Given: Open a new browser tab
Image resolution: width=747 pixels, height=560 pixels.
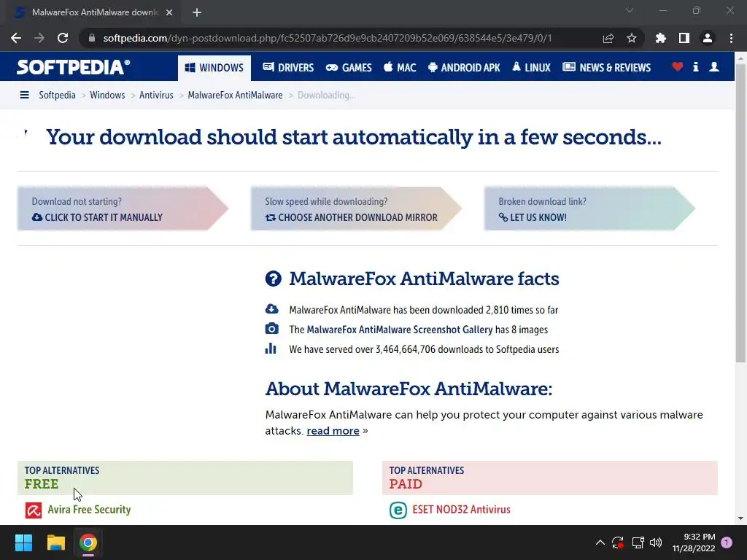Looking at the screenshot, I should pos(197,12).
